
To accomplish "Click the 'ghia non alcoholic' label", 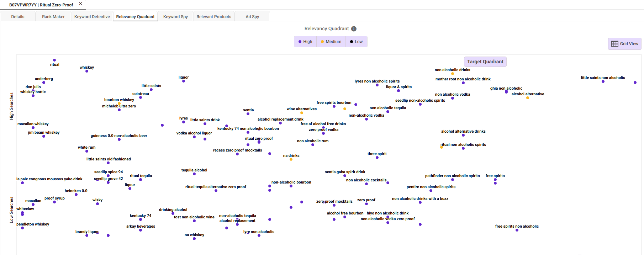I will [x=506, y=88].
